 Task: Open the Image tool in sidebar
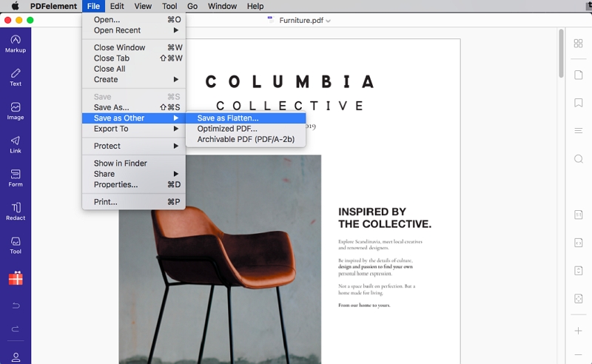tap(16, 111)
